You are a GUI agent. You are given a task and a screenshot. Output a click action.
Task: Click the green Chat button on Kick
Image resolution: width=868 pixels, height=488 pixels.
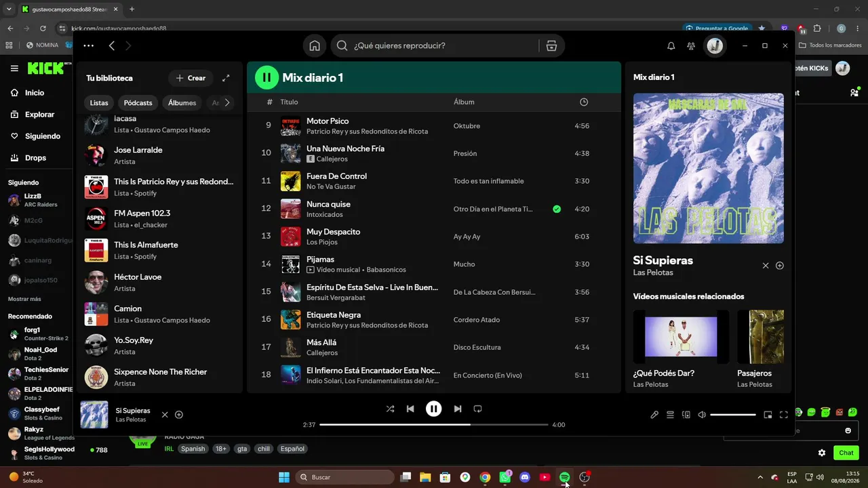coord(846,453)
